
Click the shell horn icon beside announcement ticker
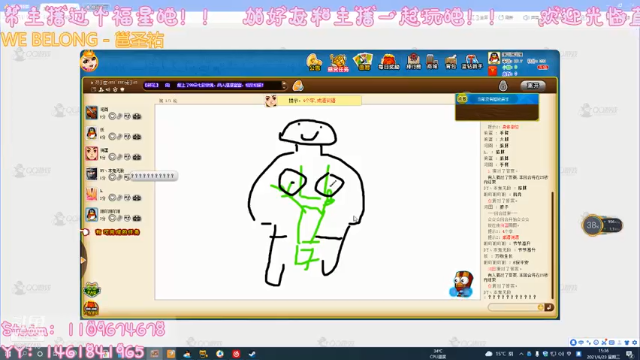[298, 86]
